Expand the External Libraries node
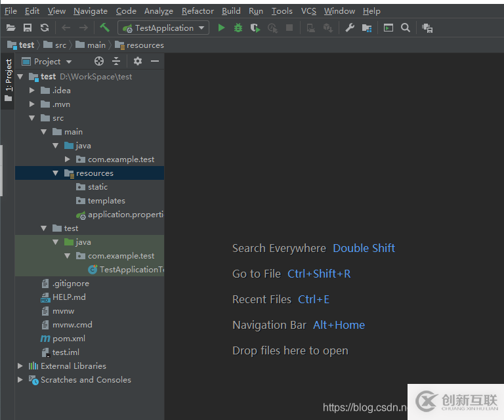The height and width of the screenshot is (420, 504). click(x=20, y=366)
